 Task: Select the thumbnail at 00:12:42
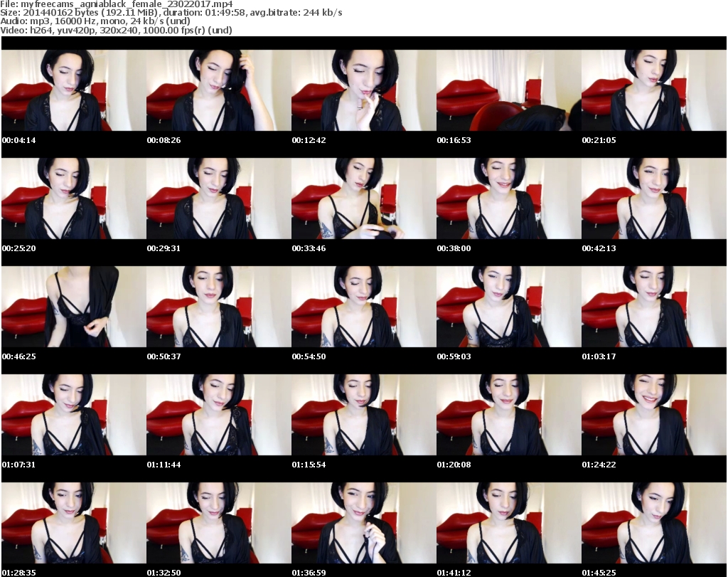pos(364,90)
